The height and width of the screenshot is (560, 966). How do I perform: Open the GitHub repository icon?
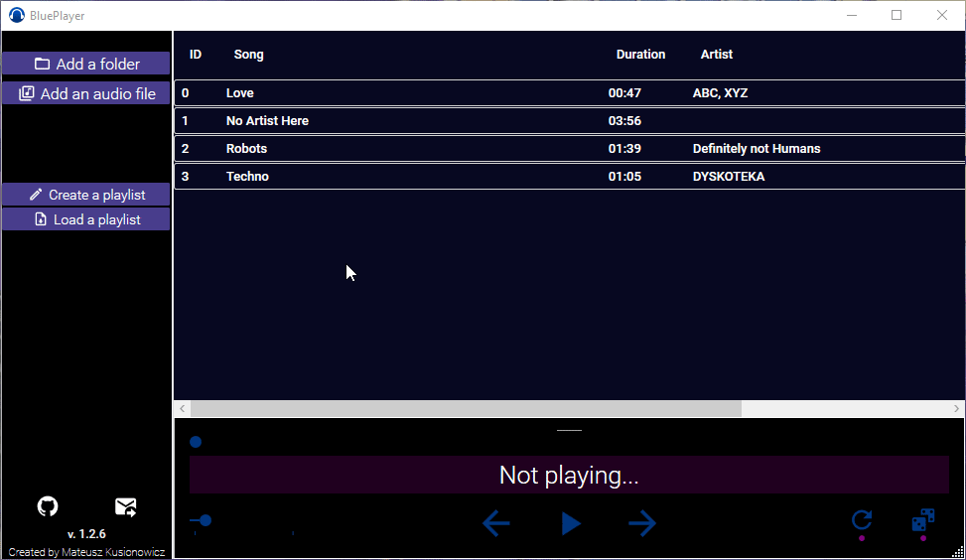point(48,506)
